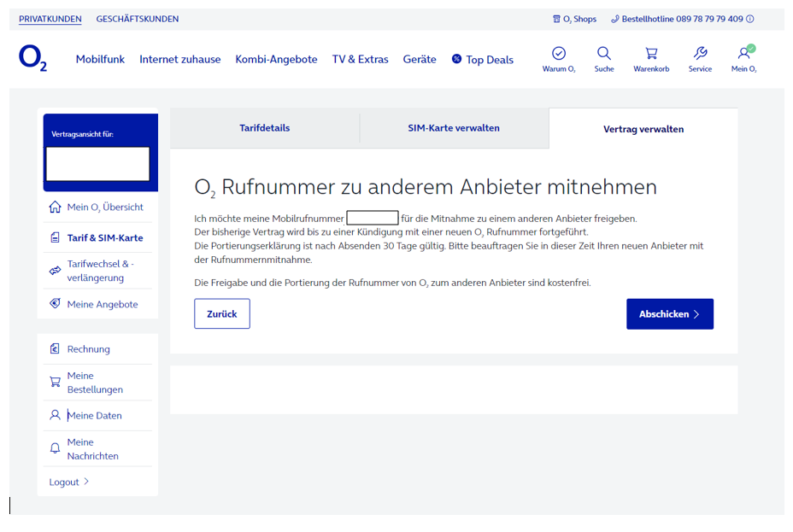793x532 pixels.
Task: Click the Zurück button
Action: [x=222, y=313]
